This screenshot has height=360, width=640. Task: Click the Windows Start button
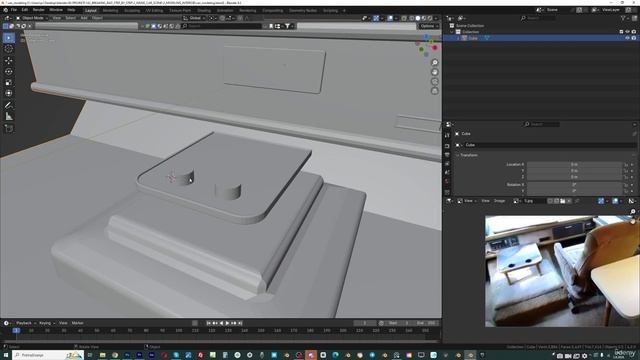tap(6, 355)
